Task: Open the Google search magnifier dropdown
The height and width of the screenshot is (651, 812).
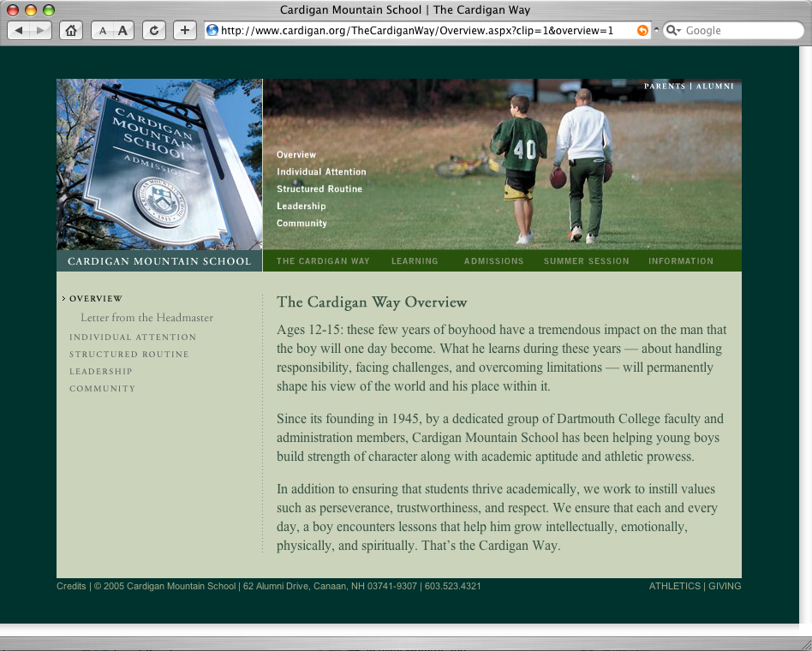Action: (x=673, y=31)
